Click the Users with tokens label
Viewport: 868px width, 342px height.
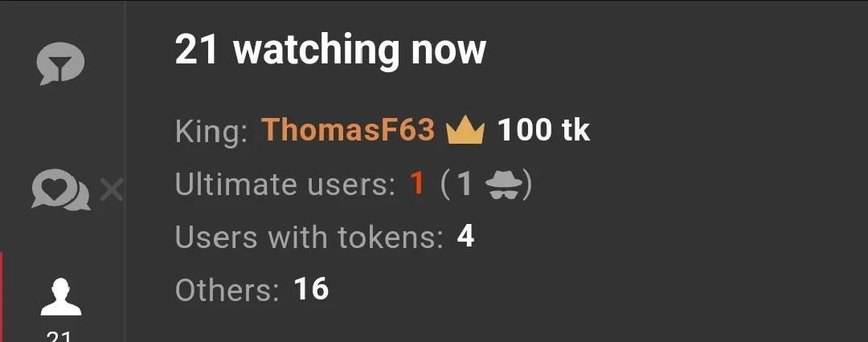pyautogui.click(x=309, y=238)
